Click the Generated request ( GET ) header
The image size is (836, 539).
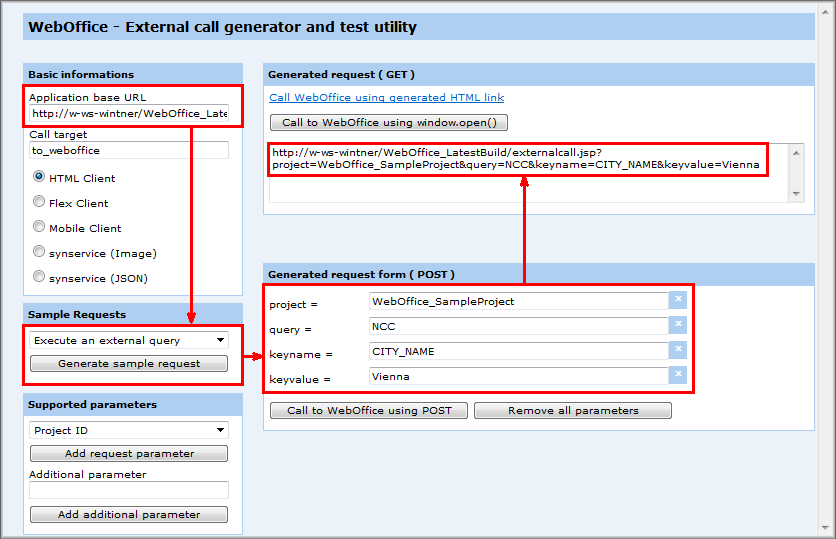point(539,75)
